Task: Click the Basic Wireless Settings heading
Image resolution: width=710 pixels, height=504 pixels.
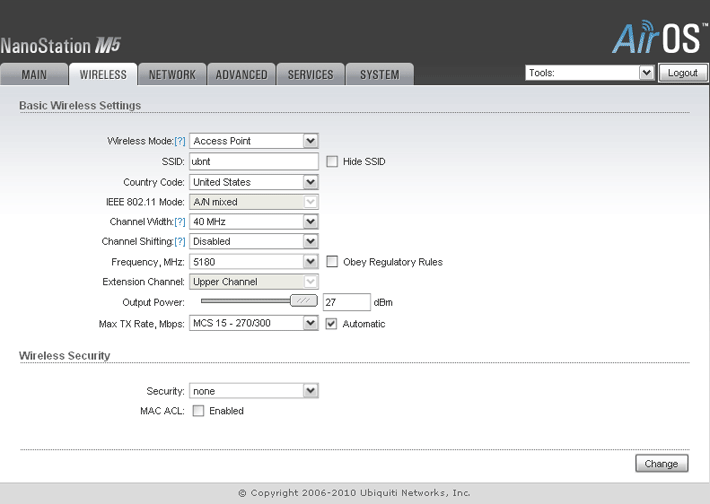Action: pos(80,105)
